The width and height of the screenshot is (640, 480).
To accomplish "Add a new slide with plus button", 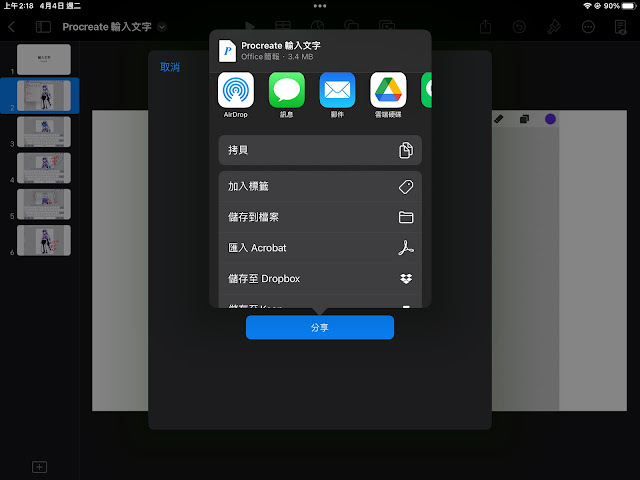I will tap(40, 467).
